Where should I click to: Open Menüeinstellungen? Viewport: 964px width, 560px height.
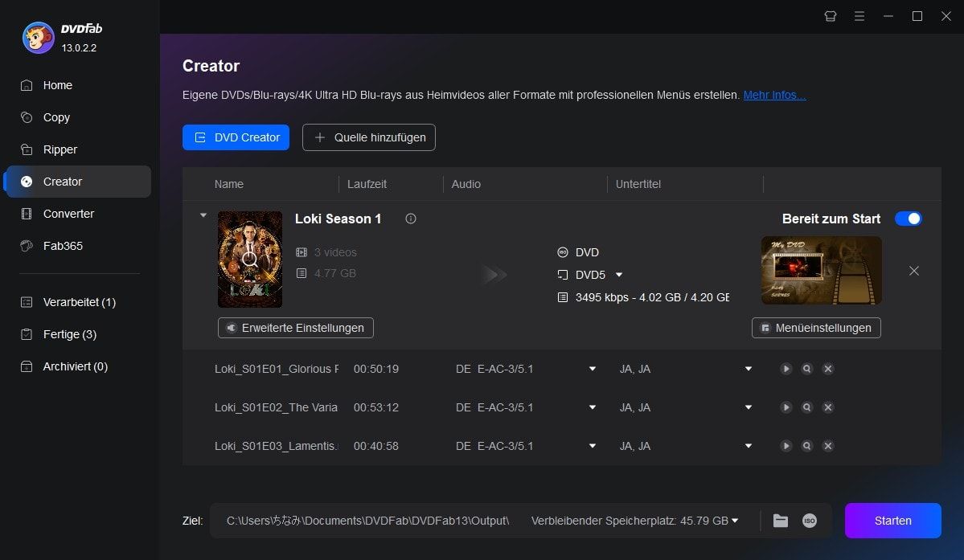coord(816,328)
